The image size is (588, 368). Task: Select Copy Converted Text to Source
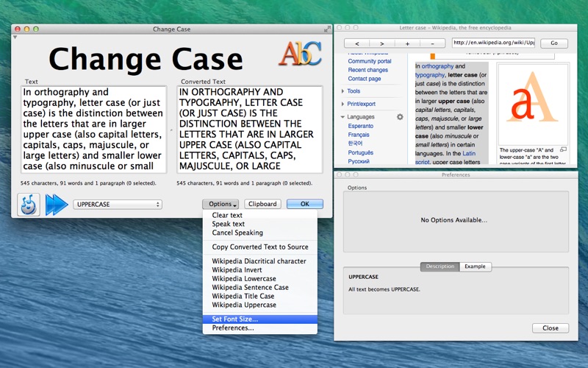(260, 247)
